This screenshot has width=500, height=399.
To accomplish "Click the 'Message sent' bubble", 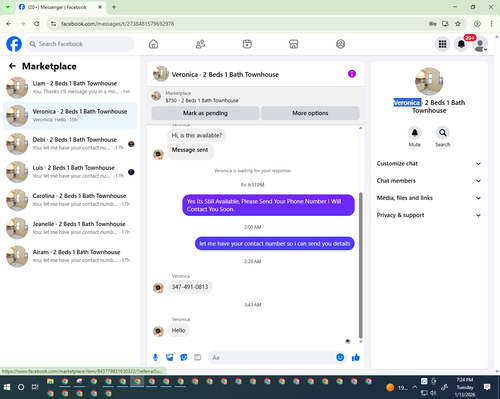I will pos(190,150).
